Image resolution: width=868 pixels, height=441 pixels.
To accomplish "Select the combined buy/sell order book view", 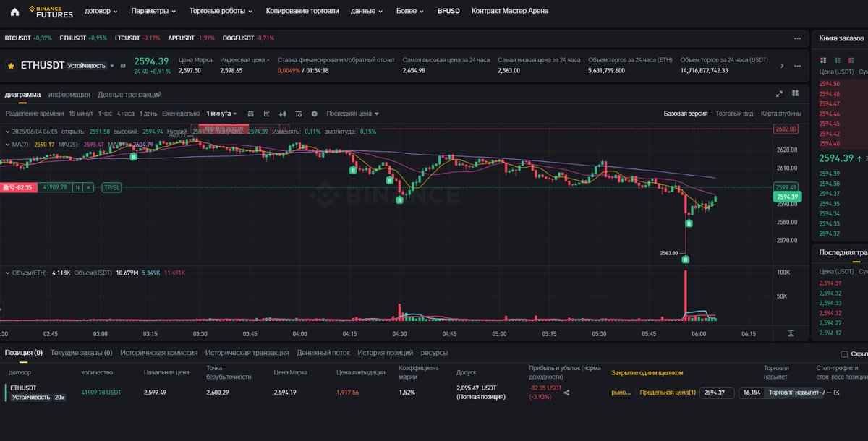I will pos(822,59).
